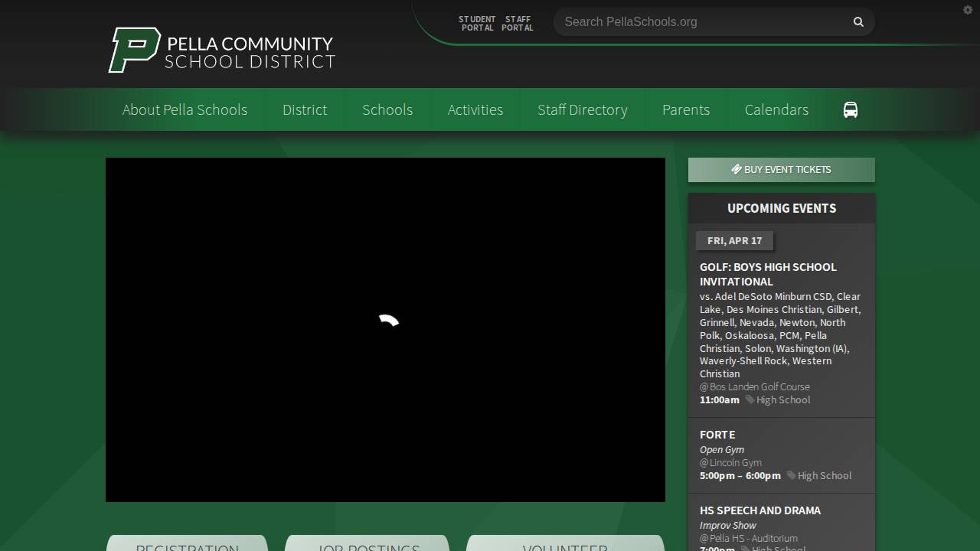Image resolution: width=980 pixels, height=551 pixels.
Task: Open the Activities menu
Action: (x=475, y=109)
